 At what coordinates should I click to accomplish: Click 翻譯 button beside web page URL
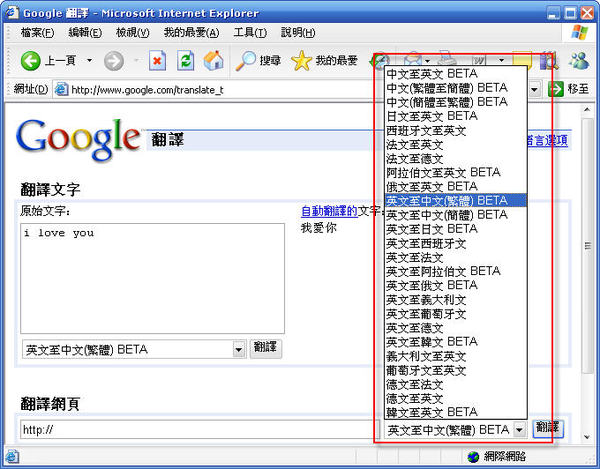pyautogui.click(x=548, y=428)
